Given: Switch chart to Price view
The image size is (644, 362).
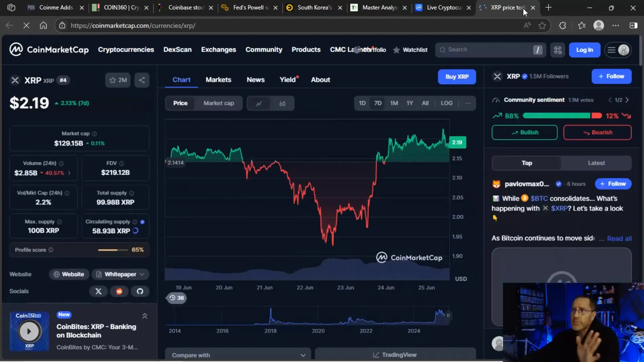Looking at the screenshot, I should point(180,103).
